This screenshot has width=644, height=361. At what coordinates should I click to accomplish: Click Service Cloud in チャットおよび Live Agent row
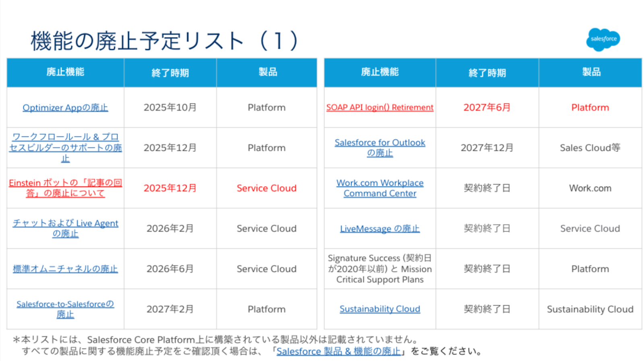pyautogui.click(x=266, y=228)
